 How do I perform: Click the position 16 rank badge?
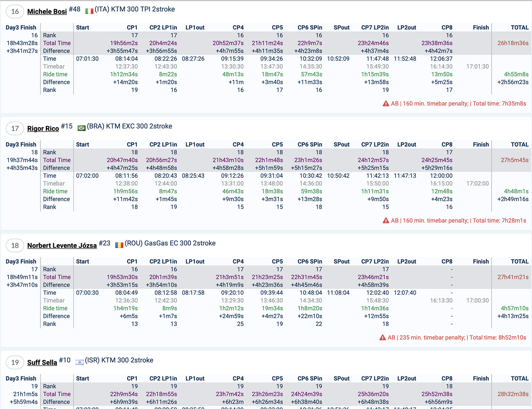click(x=15, y=12)
